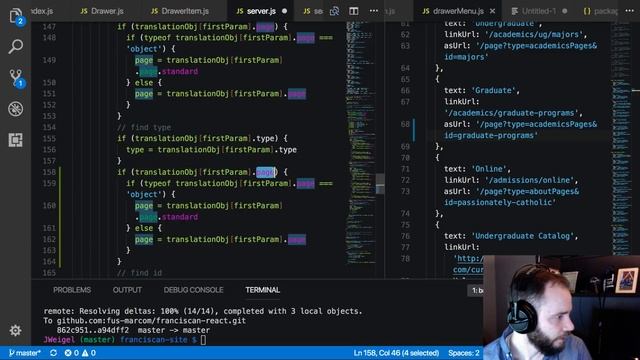
Task: Open the OUTPUT panel tab
Action: tap(127, 290)
